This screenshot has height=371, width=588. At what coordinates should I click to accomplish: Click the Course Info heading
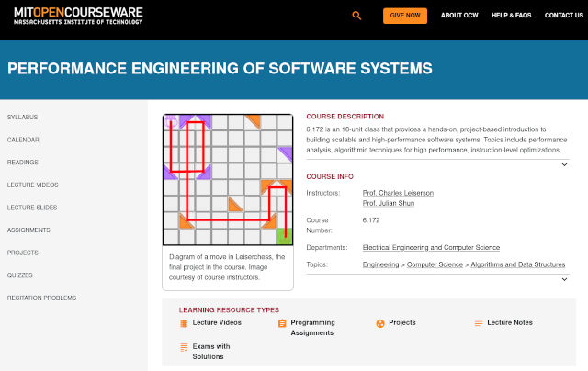330,176
